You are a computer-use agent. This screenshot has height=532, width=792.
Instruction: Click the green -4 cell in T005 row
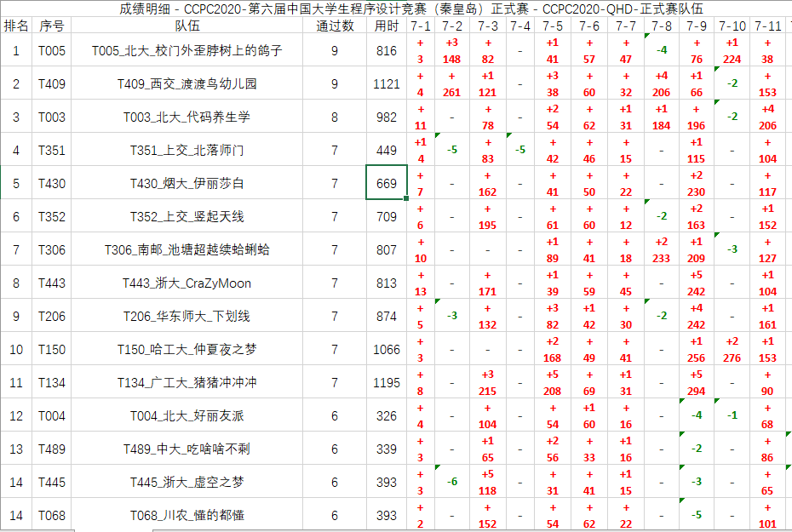click(661, 51)
